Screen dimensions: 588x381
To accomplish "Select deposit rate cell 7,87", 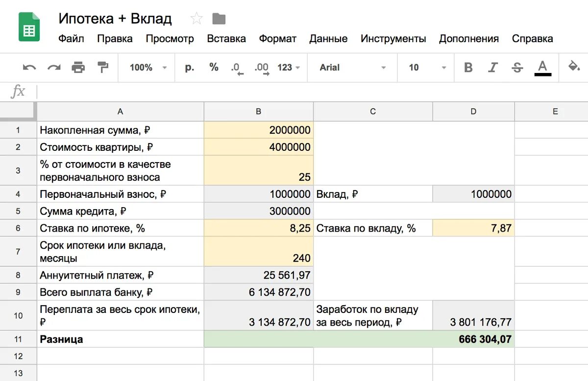I will [473, 228].
